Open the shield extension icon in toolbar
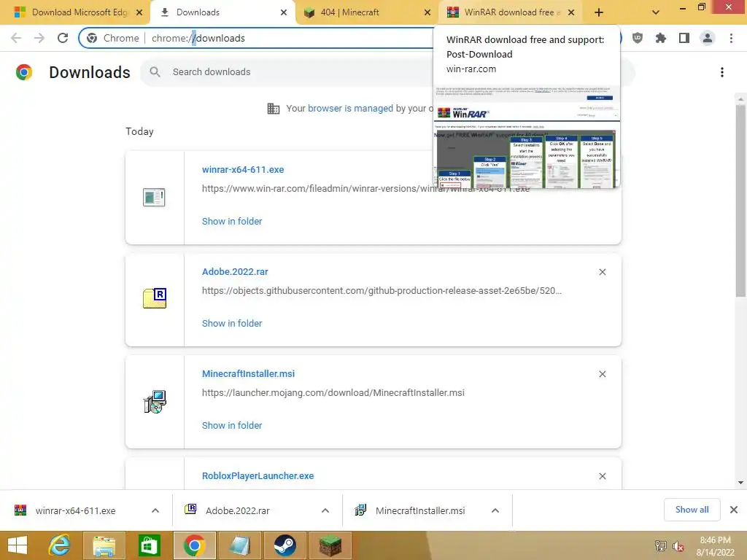 (x=638, y=38)
